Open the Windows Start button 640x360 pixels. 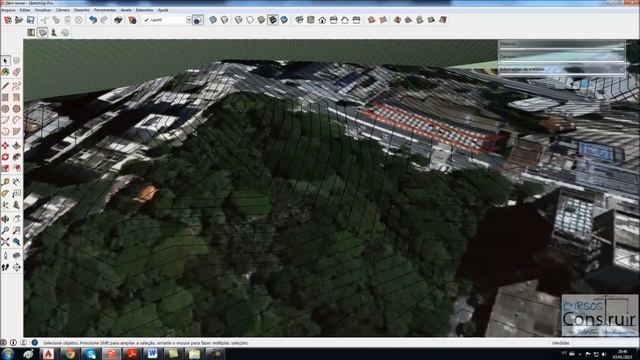pyautogui.click(x=7, y=354)
